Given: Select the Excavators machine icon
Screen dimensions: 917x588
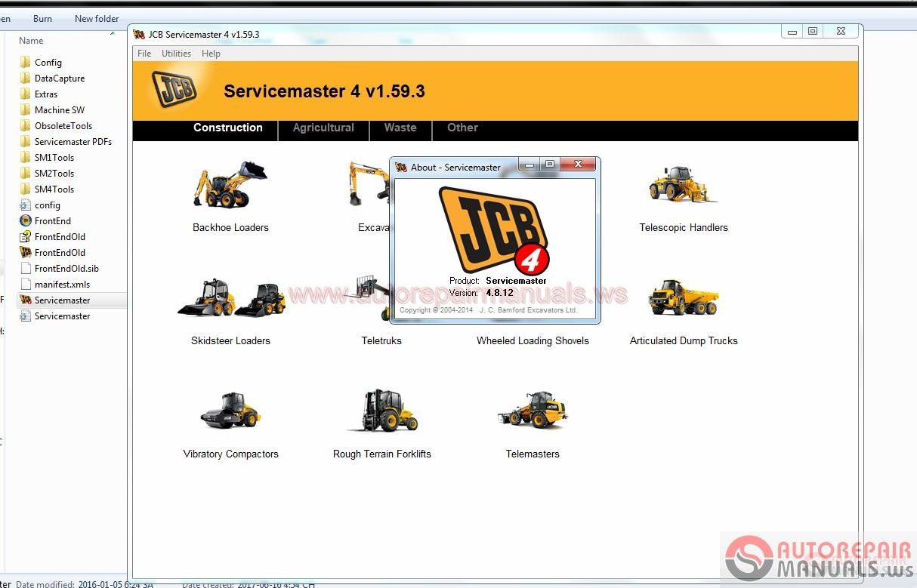Looking at the screenshot, I should 368,185.
